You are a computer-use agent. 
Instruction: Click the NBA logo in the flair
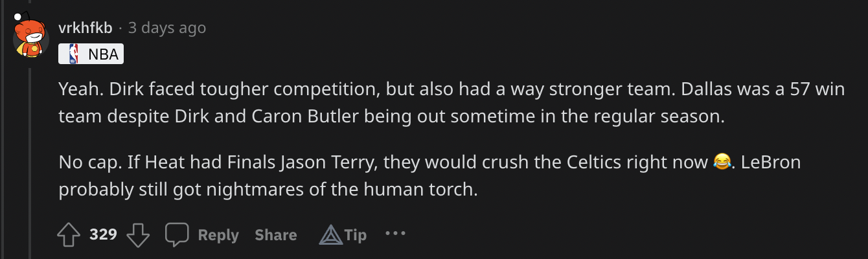(x=73, y=54)
